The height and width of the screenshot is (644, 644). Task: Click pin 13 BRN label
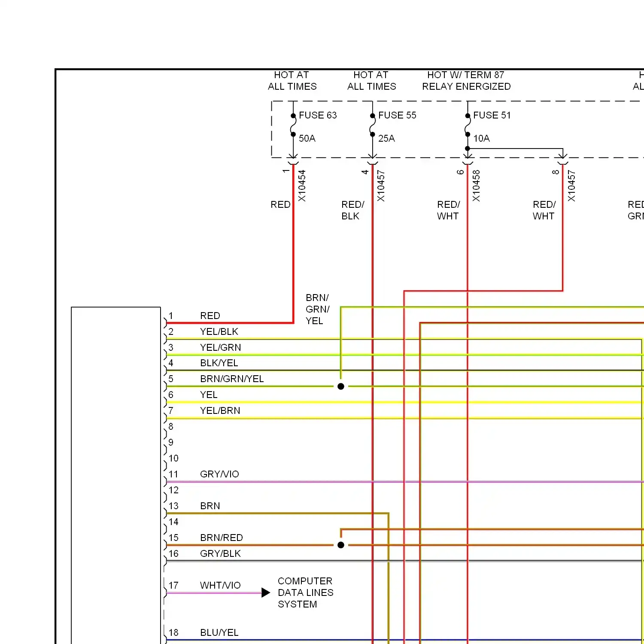pos(210,506)
